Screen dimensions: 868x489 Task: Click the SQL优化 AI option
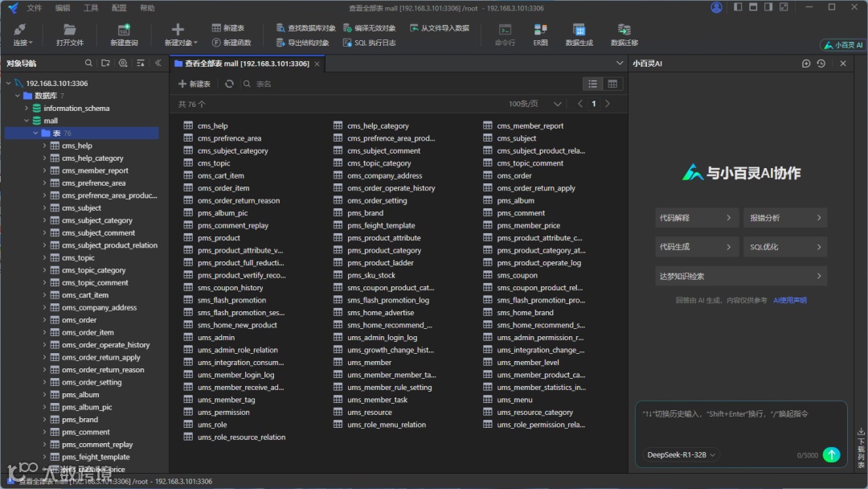point(785,247)
